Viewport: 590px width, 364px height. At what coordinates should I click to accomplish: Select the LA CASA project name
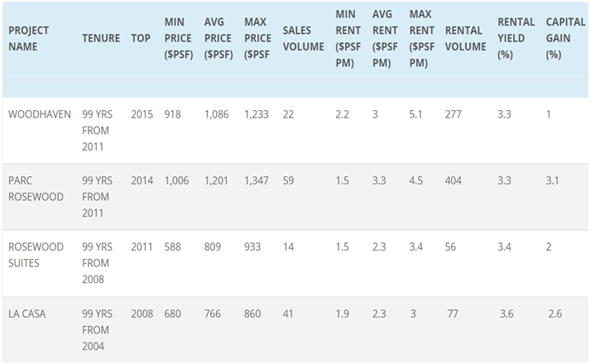26,314
